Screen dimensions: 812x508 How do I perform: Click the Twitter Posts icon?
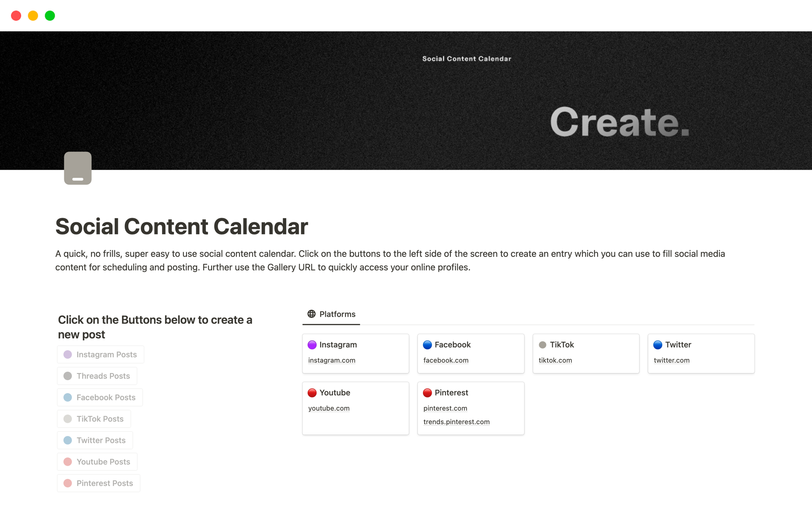coord(69,440)
